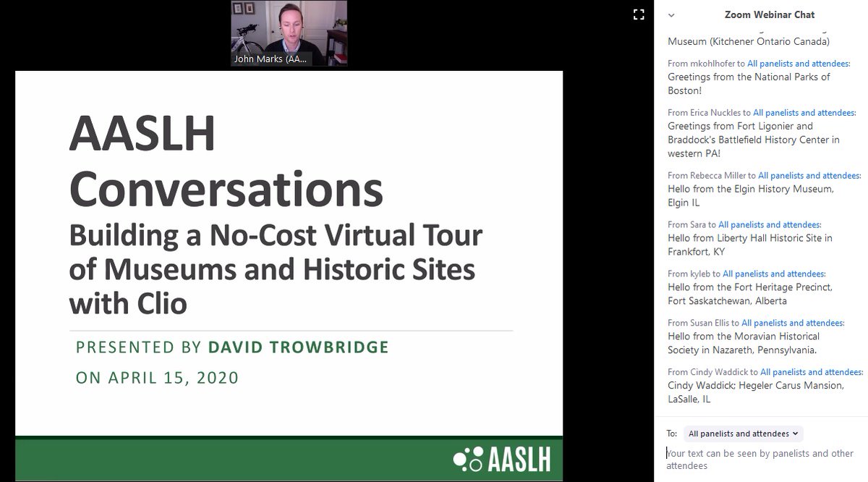Open the 'All panelists and attendees' recipient dropdown
The height and width of the screenshot is (482, 868).
coord(744,434)
